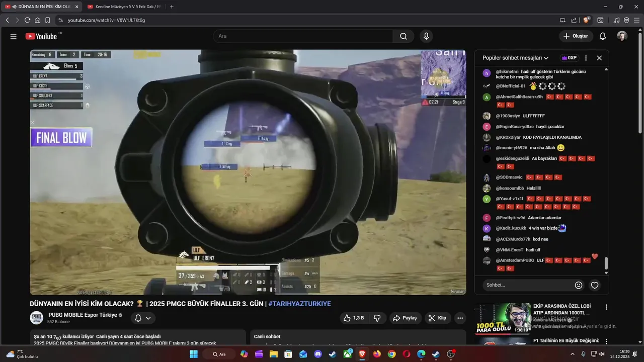This screenshot has height=362, width=644.
Task: Launch Firefox from the taskbar
Action: click(x=377, y=354)
